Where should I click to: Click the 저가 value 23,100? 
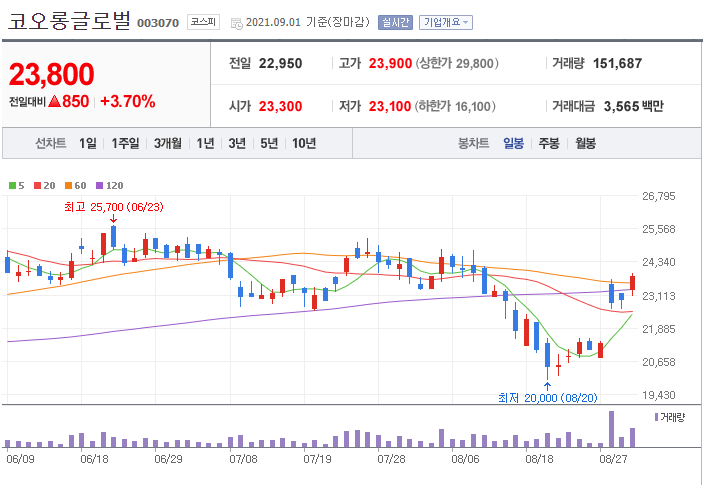(390, 107)
